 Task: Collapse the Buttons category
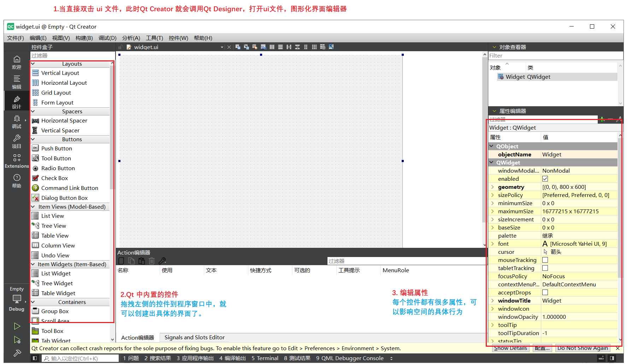(x=33, y=139)
